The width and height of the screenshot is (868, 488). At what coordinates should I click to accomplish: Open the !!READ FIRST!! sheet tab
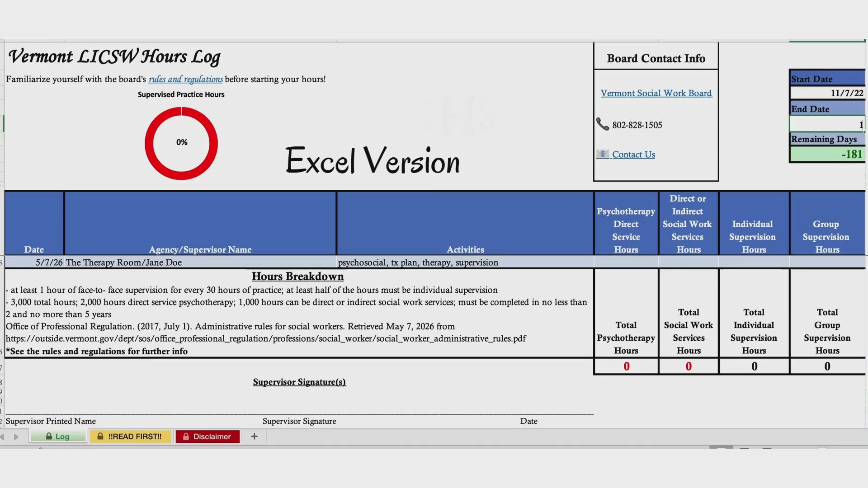point(130,436)
